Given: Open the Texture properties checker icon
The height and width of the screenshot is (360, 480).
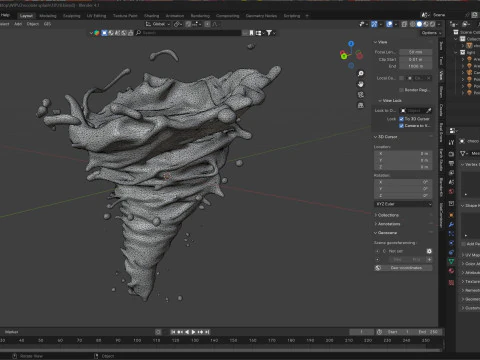Looking at the screenshot, I should [451, 283].
